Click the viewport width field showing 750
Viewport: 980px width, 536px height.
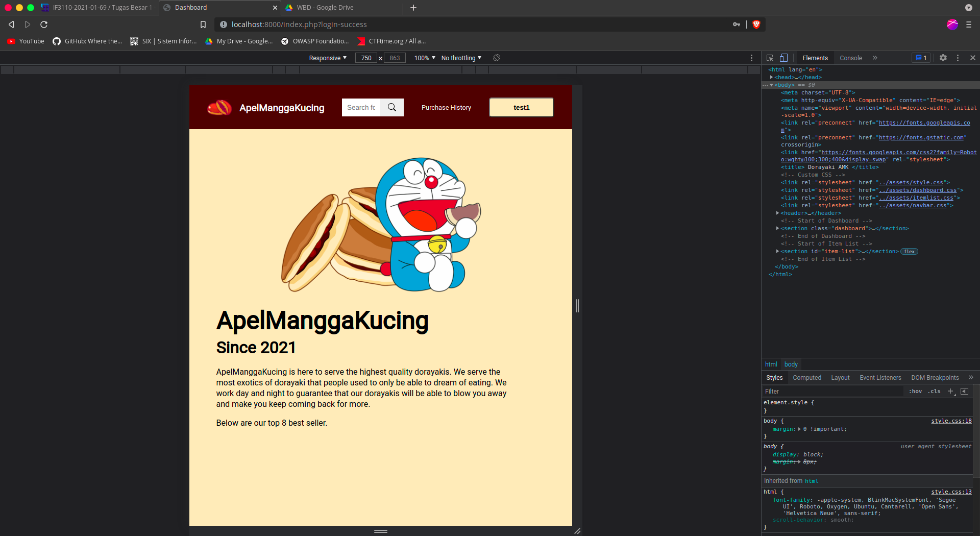(366, 58)
